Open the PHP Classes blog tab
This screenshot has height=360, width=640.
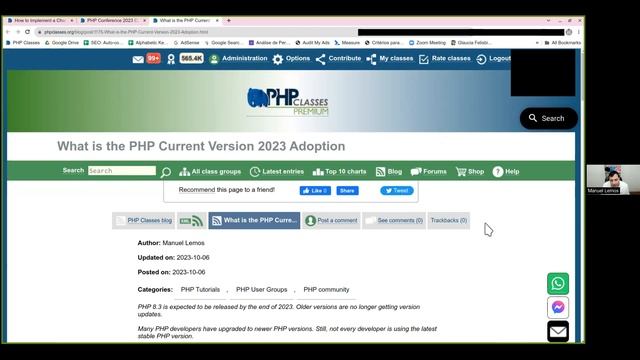(x=143, y=221)
